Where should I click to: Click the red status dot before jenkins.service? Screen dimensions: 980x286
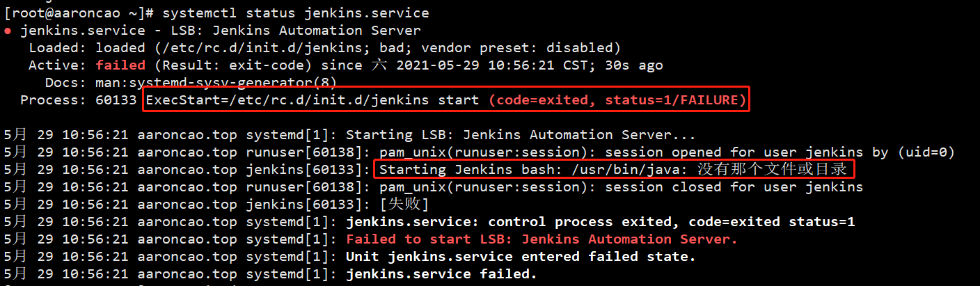click(x=8, y=31)
